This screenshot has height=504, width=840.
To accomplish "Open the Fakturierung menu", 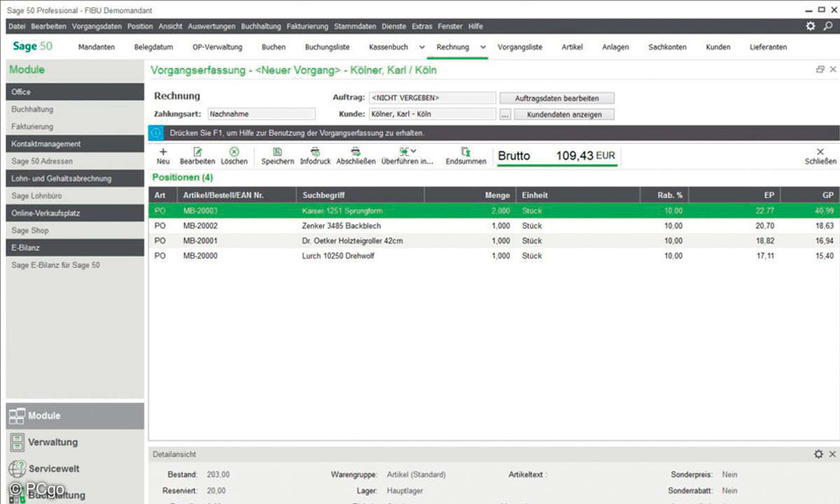I will point(307,26).
